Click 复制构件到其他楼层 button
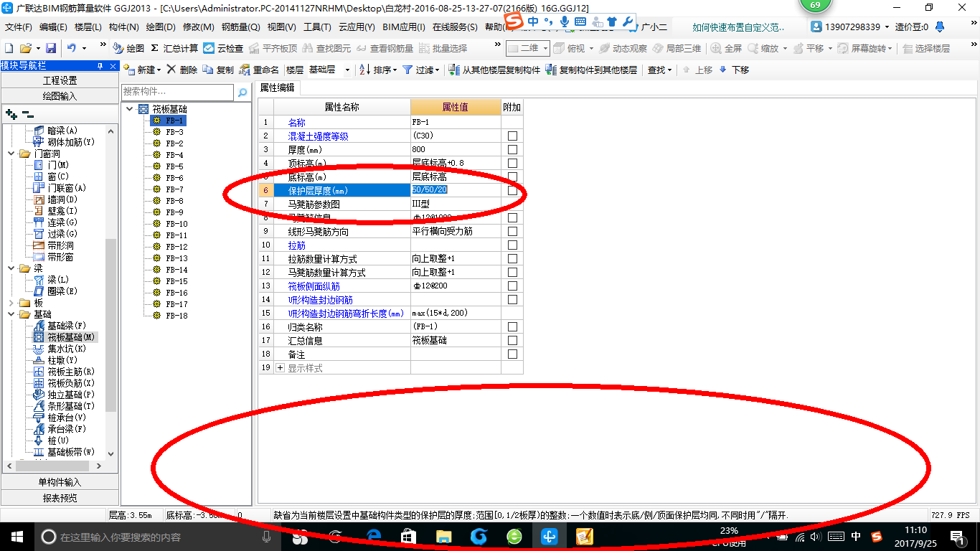This screenshot has height=551, width=980. point(591,70)
